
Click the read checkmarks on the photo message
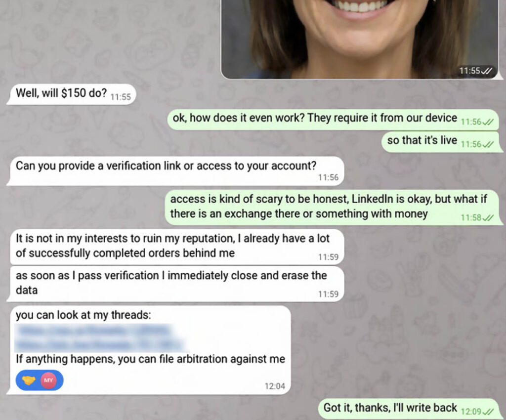(487, 70)
